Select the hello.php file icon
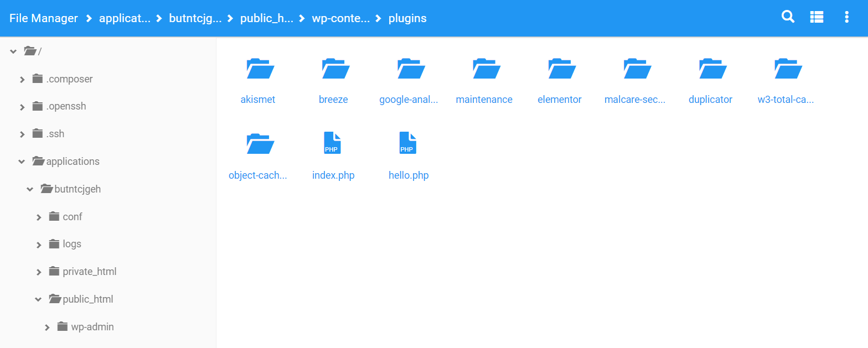Screen dimensions: 868x348 [408, 143]
